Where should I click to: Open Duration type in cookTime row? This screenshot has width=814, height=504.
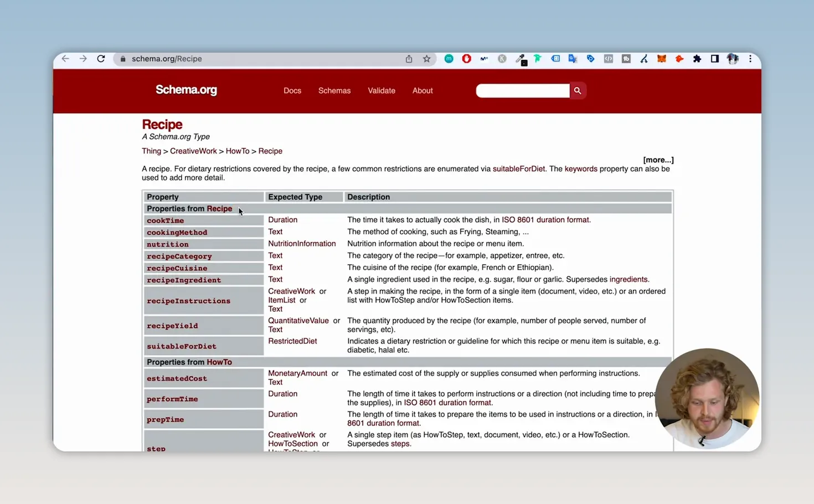click(282, 220)
